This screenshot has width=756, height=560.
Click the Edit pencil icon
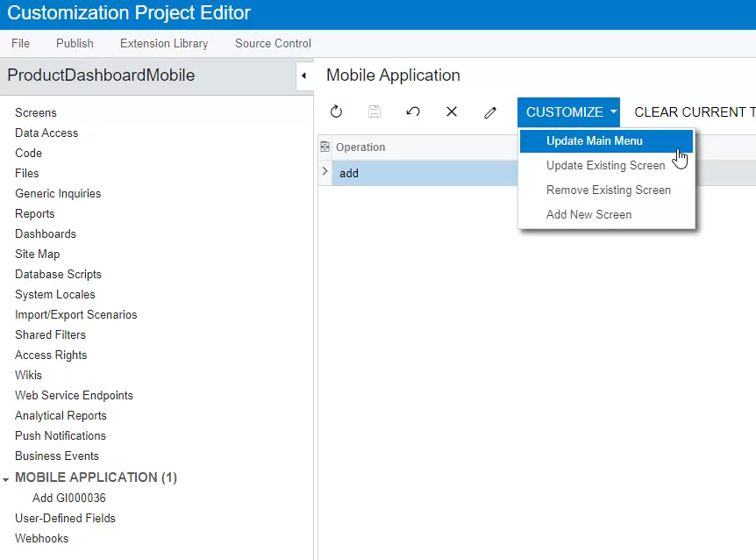(490, 112)
